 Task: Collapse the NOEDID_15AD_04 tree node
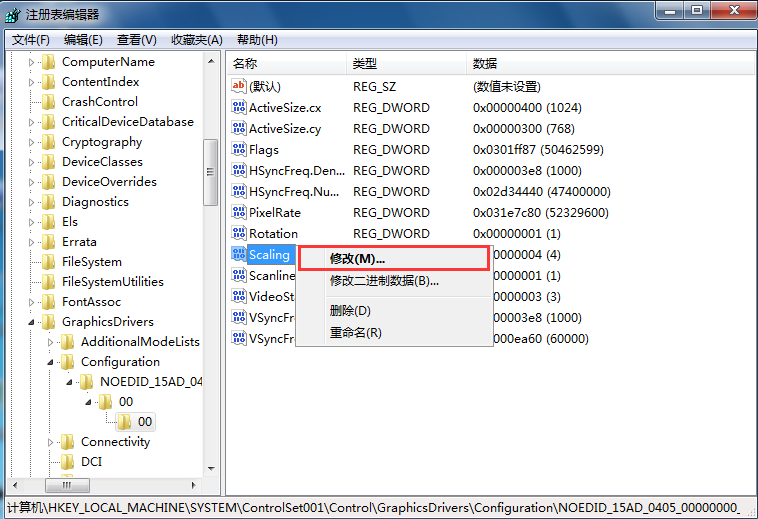pos(69,382)
